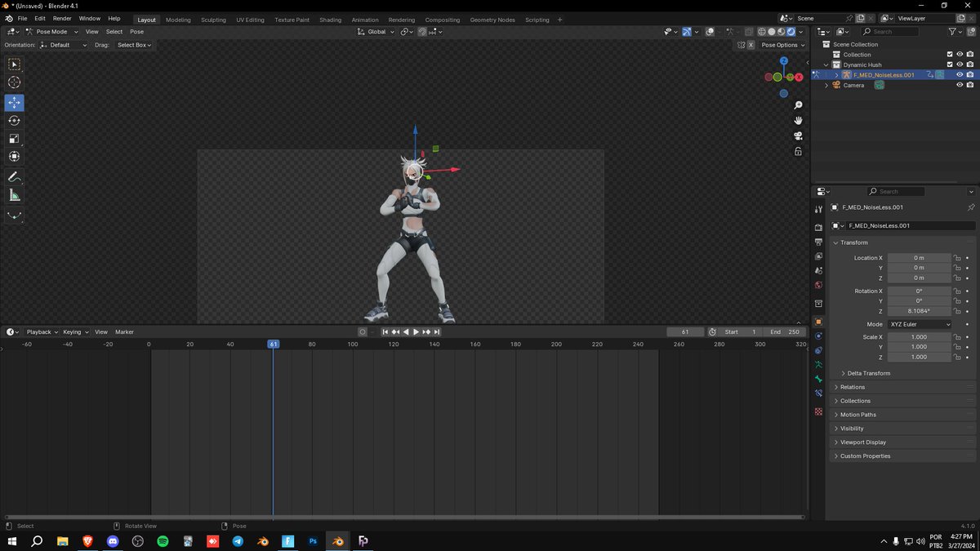Open the Object properties tab
Viewport: 980px width, 551px height.
[x=818, y=321]
